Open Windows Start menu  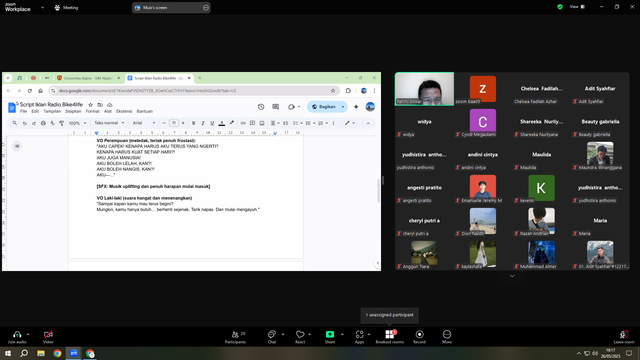(8, 353)
